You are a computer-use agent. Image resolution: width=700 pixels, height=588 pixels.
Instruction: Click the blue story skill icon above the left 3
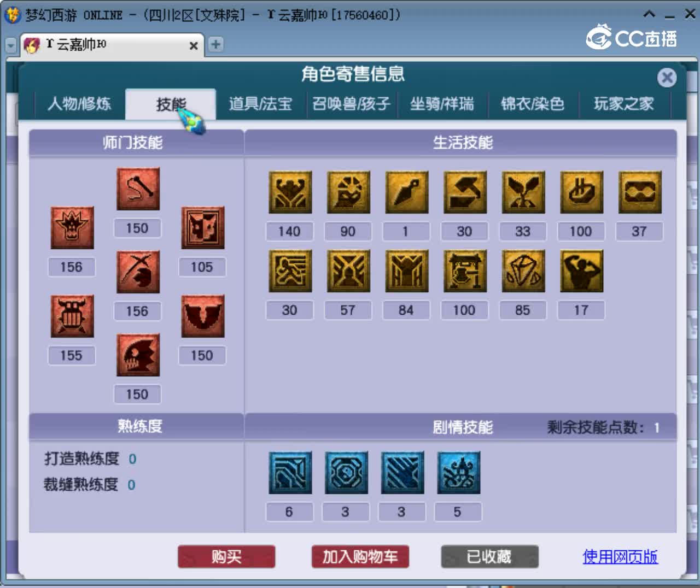click(346, 473)
